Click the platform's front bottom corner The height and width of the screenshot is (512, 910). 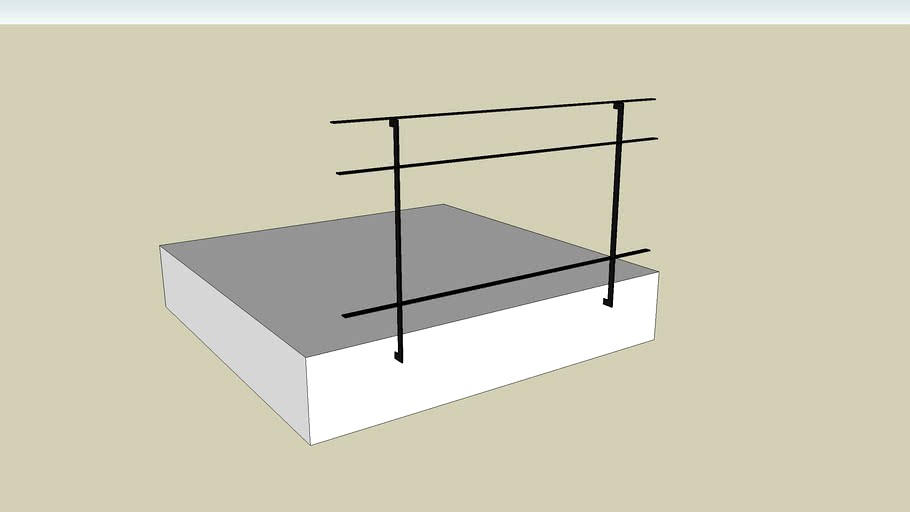coord(309,442)
